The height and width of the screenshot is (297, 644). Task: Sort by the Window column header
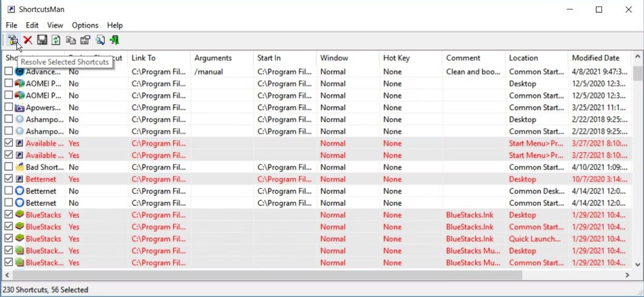348,58
